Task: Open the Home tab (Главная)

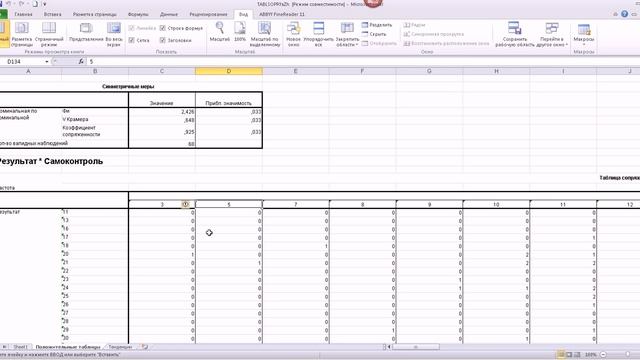Action: pyautogui.click(x=23, y=14)
